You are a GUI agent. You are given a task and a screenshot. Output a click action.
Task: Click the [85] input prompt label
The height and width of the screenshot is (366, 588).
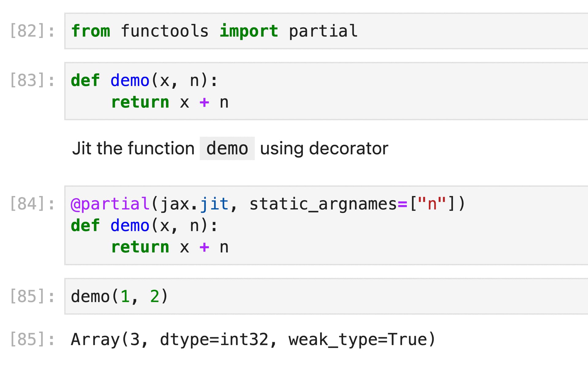coord(32,296)
